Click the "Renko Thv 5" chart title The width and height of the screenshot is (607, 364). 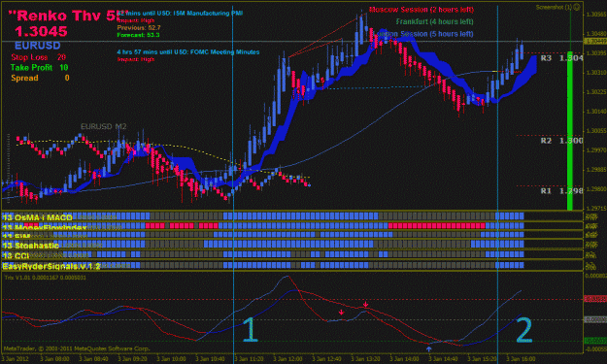(x=68, y=16)
